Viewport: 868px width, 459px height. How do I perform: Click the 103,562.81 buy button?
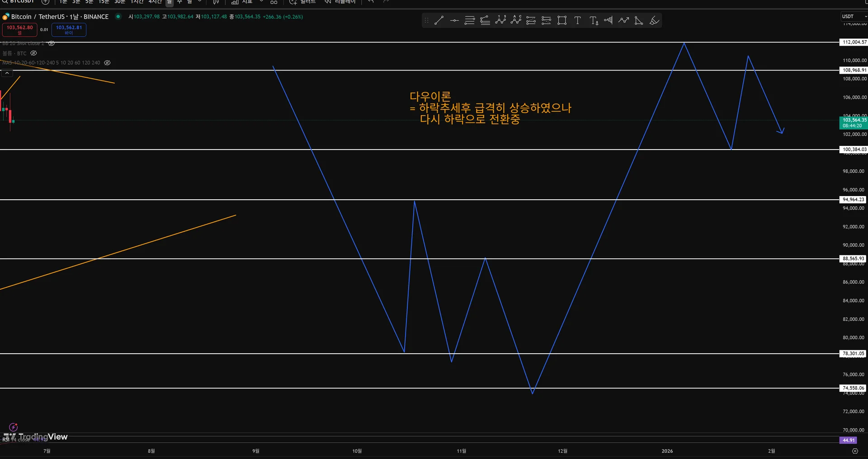coord(69,30)
